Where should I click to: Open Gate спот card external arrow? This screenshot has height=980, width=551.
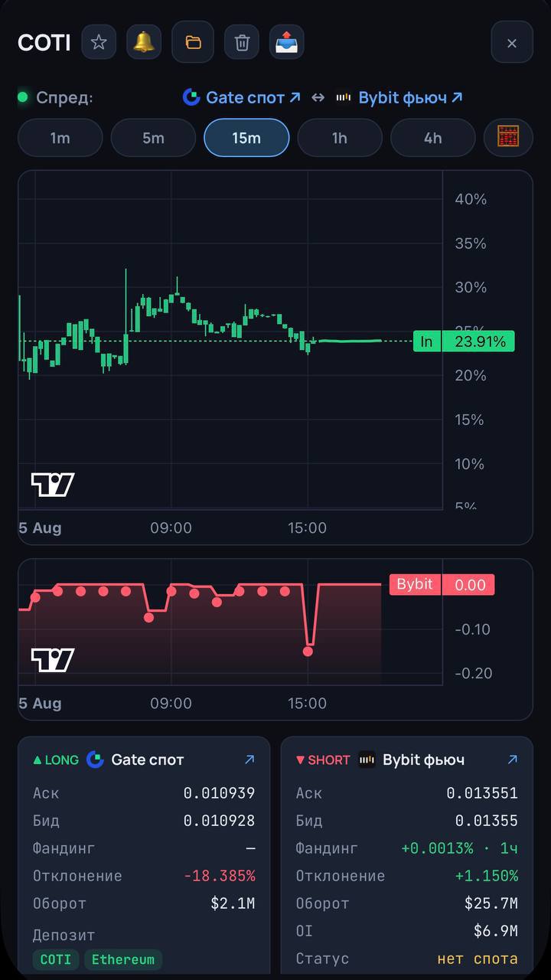click(x=249, y=759)
